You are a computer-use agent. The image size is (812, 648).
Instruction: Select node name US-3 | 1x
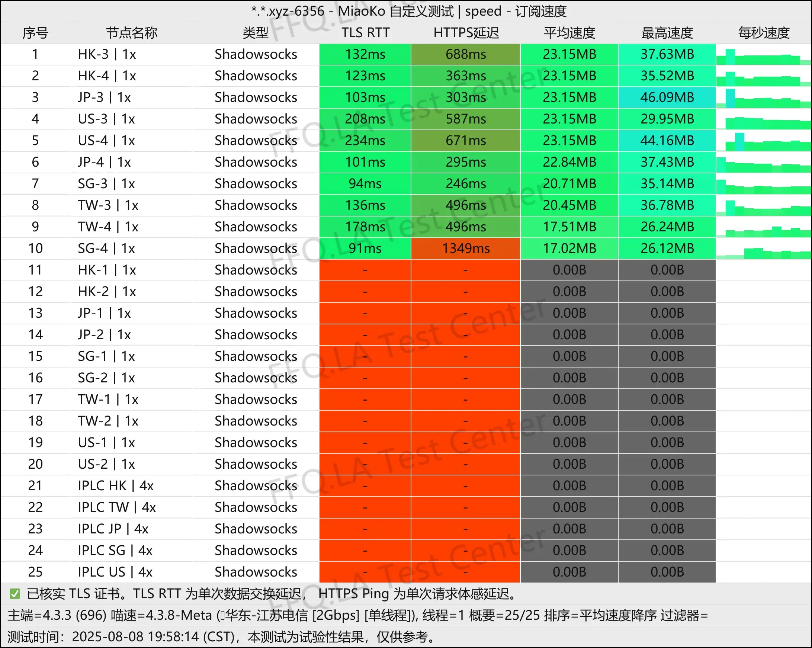(106, 119)
